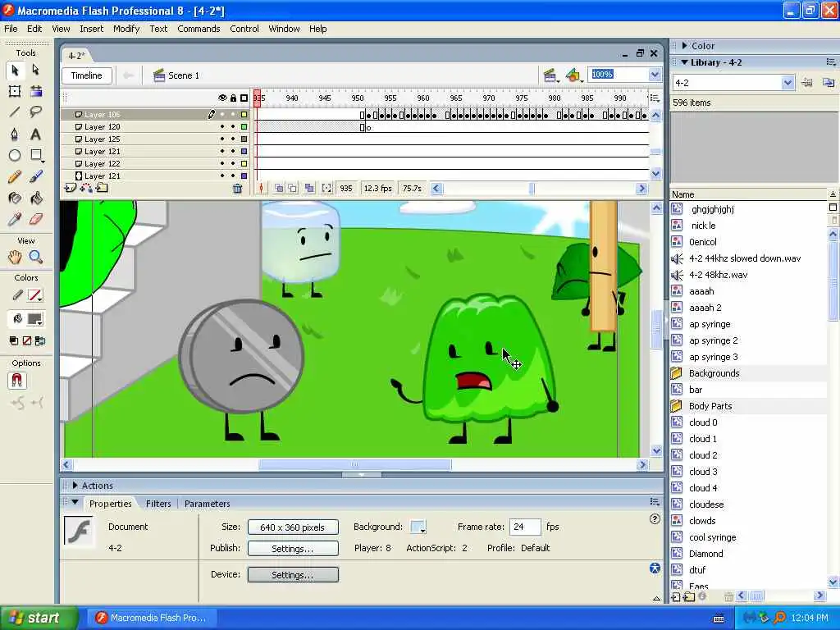Click the Edit Symbols icon
Viewport: 840px width, 630px height.
point(573,75)
